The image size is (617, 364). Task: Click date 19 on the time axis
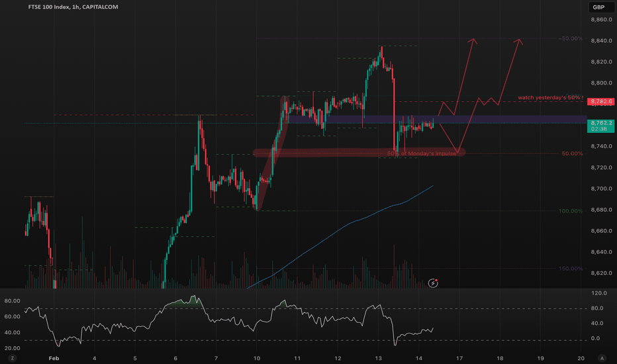[x=541, y=358]
